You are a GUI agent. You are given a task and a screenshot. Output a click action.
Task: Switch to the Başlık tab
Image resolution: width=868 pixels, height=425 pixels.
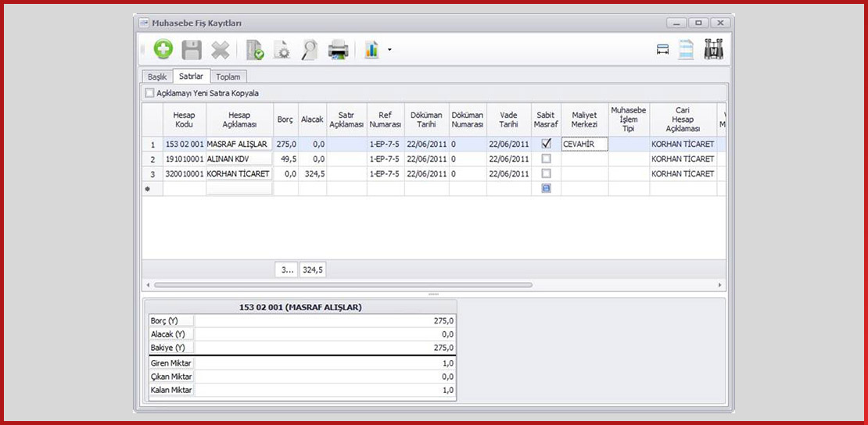tap(157, 77)
